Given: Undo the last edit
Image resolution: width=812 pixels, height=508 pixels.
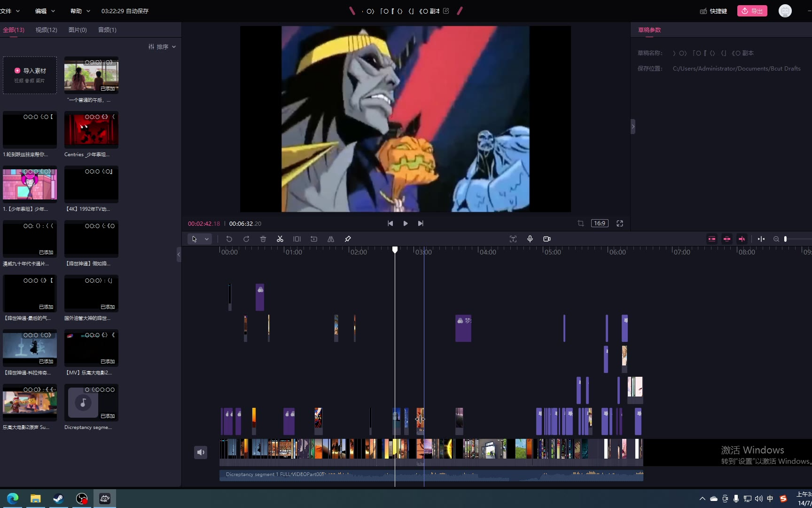Looking at the screenshot, I should [x=229, y=239].
